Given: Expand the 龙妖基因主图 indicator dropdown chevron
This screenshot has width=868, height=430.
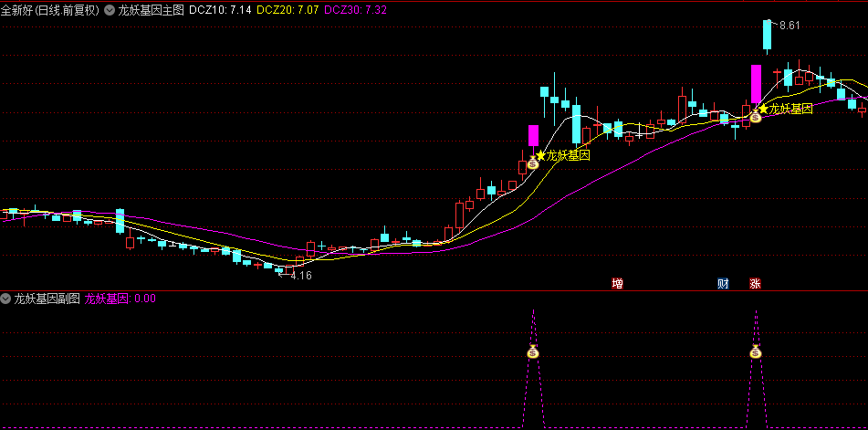Looking at the screenshot, I should pos(110,10).
